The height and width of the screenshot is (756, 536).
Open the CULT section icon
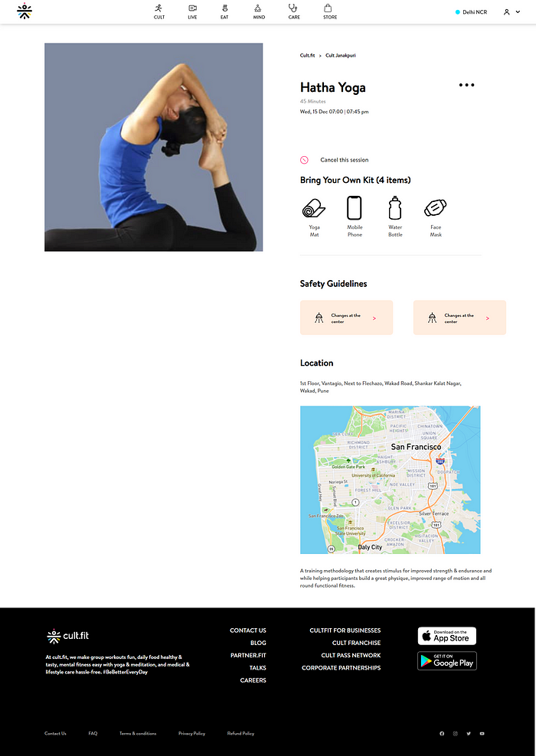(159, 8)
